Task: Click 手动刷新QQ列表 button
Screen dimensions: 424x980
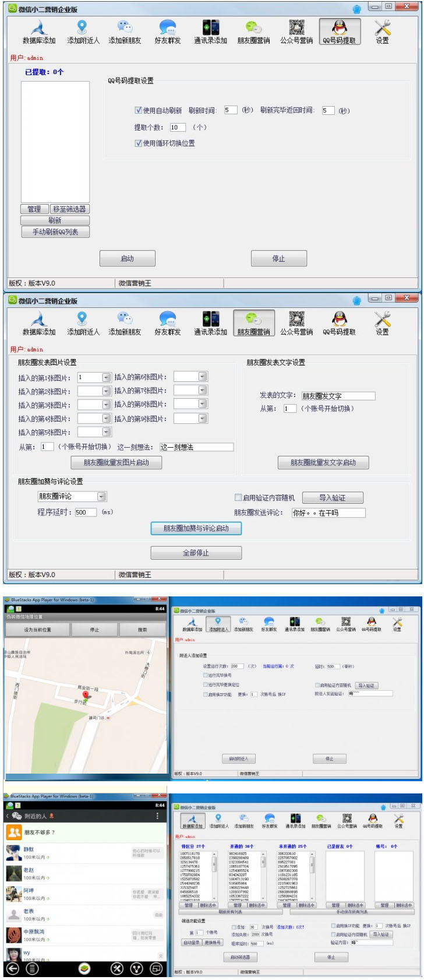Action: coord(55,231)
